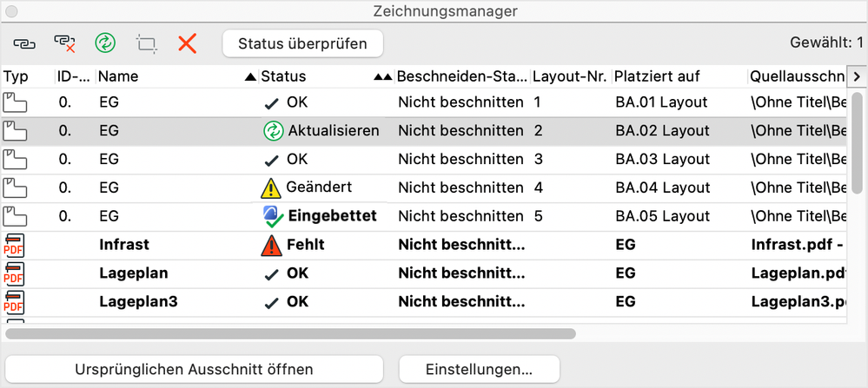Click the horizontal scrollbar thumb
This screenshot has width=868, height=388.
(x=290, y=332)
